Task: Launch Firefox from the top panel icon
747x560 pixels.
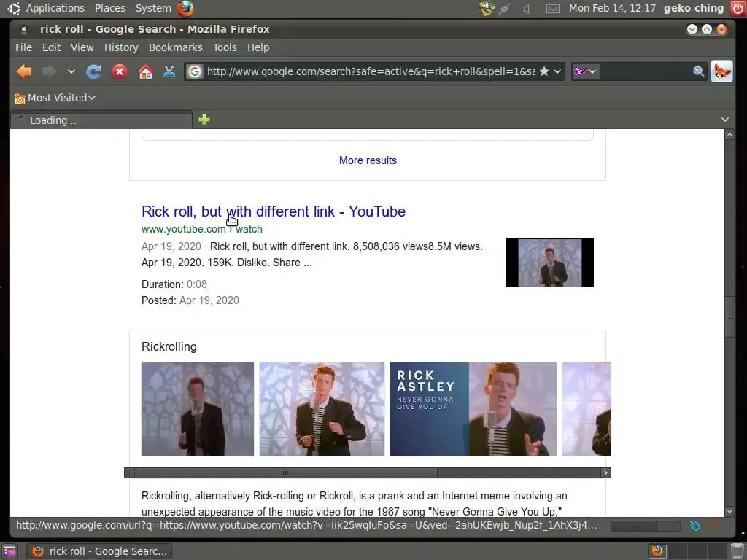Action: (x=185, y=8)
